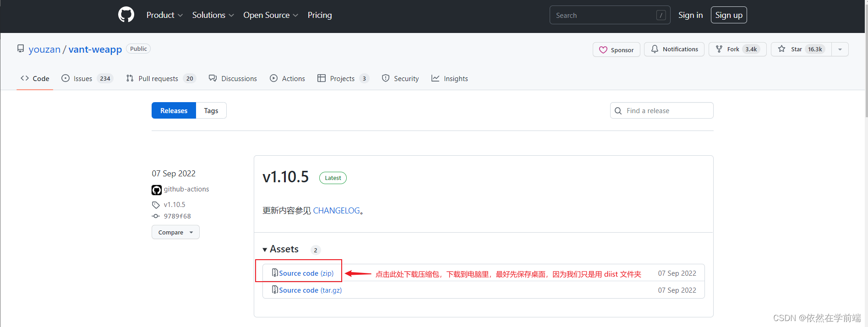Viewport: 868px width, 327px height.
Task: Select the Tags toggle button
Action: [211, 110]
